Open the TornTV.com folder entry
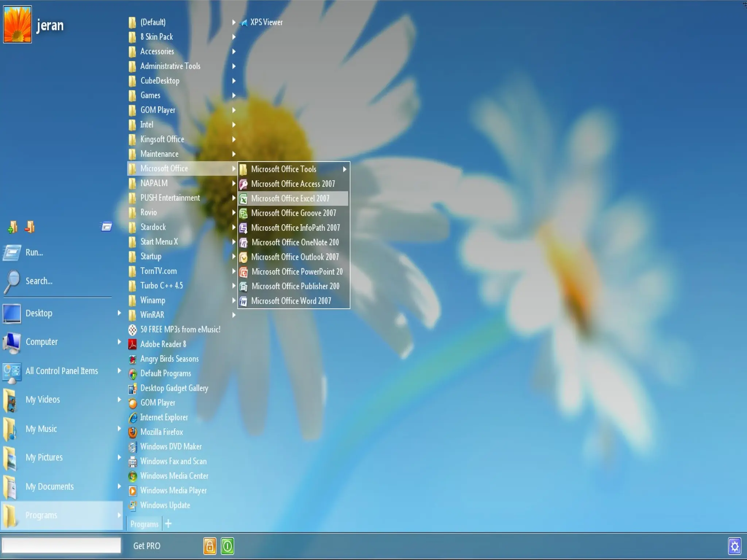747x560 pixels. pos(182,271)
